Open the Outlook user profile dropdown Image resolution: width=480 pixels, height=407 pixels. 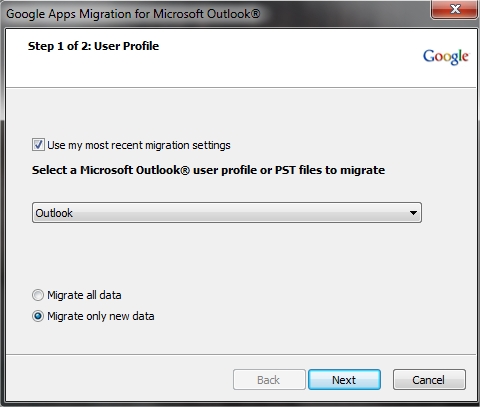tap(227, 213)
